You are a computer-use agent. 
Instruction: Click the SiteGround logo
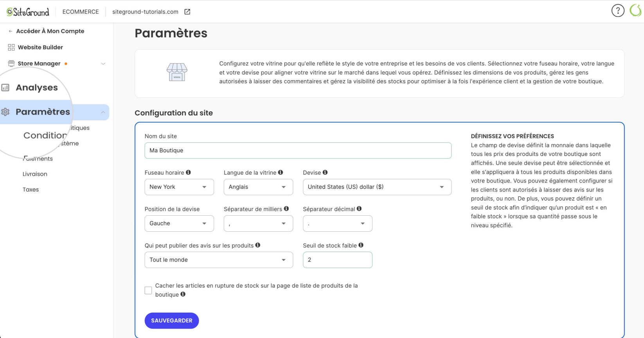(28, 12)
